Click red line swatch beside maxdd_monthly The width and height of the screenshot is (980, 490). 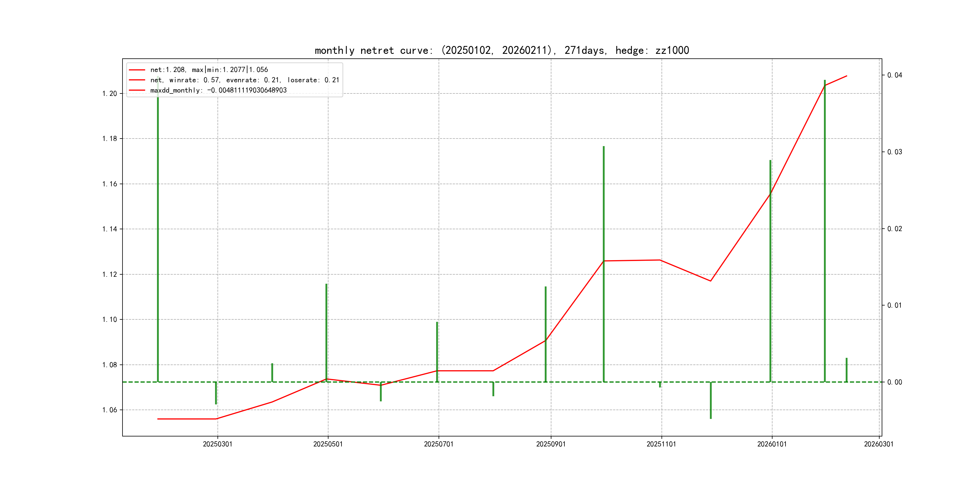[137, 90]
